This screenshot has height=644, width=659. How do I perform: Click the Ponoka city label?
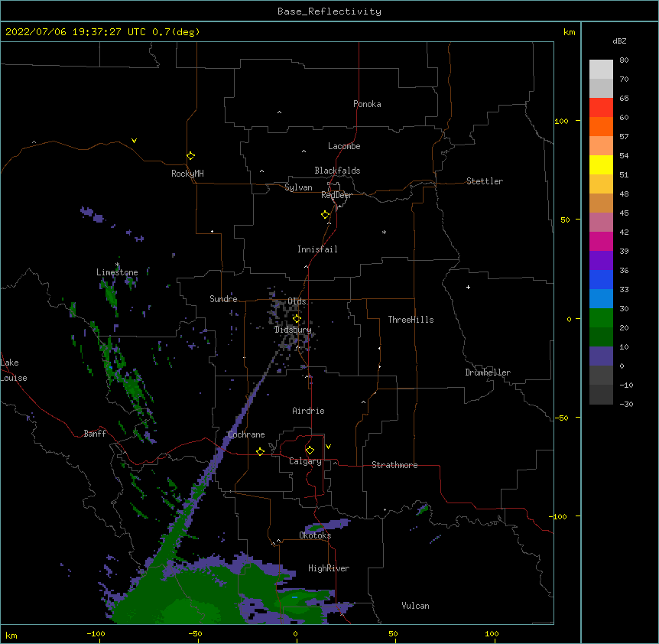click(x=367, y=104)
